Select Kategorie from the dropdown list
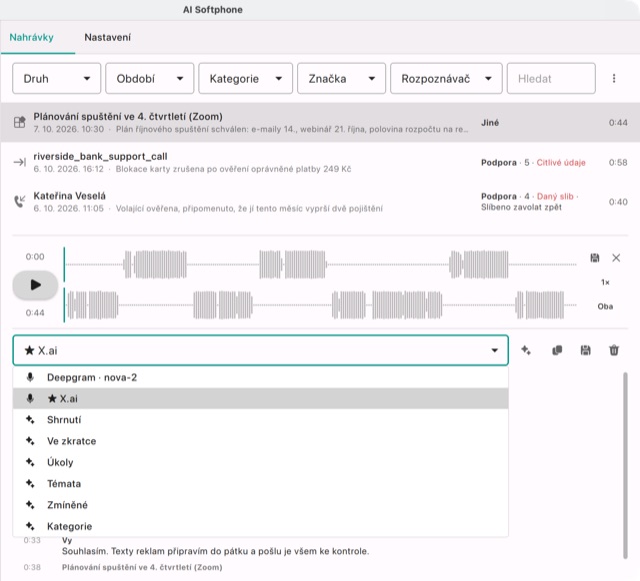 (260, 526)
